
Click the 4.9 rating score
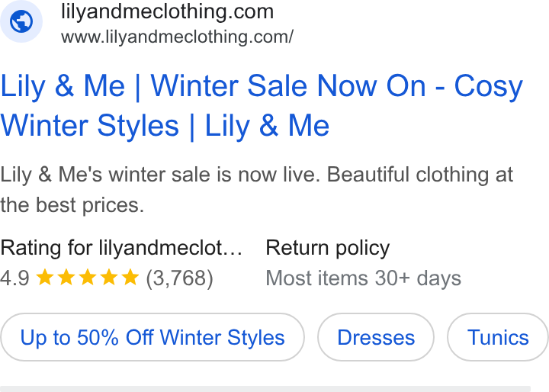[14, 278]
